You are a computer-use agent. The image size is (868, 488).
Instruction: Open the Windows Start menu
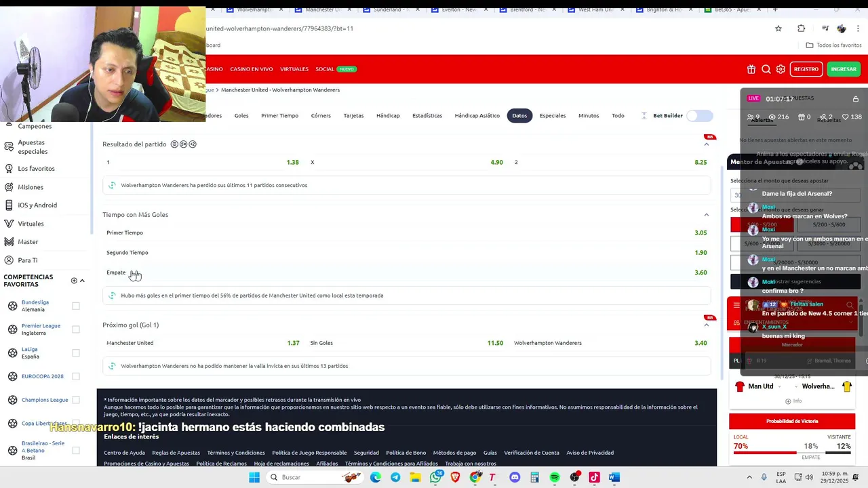[254, 477]
